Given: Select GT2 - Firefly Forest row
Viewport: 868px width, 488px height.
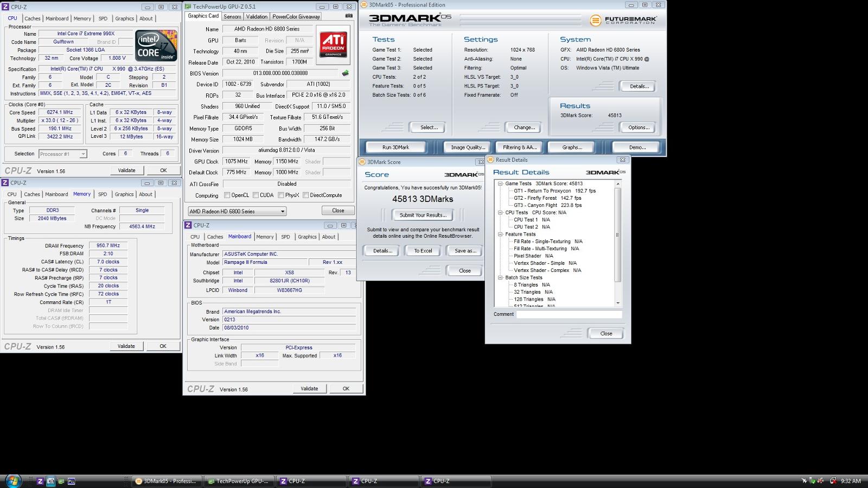Looking at the screenshot, I should click(x=547, y=198).
